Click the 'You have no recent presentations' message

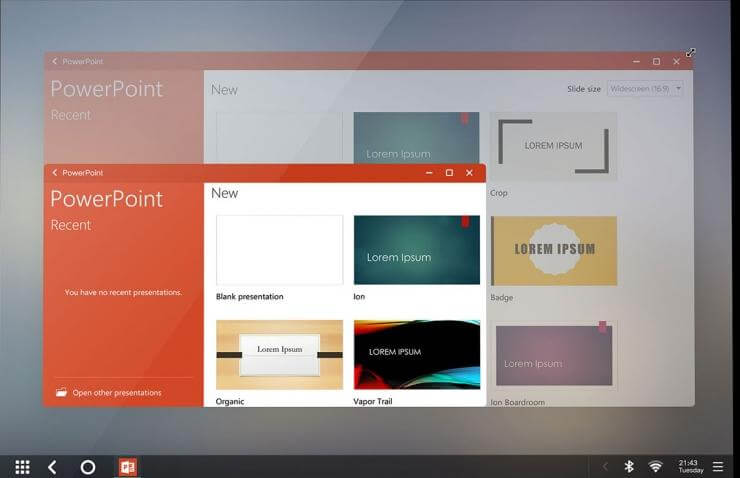123,293
